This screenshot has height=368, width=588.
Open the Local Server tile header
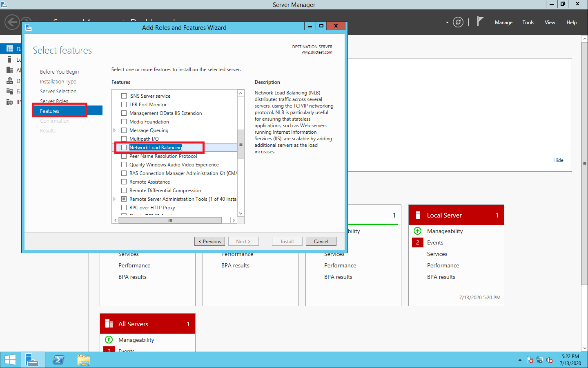[456, 215]
